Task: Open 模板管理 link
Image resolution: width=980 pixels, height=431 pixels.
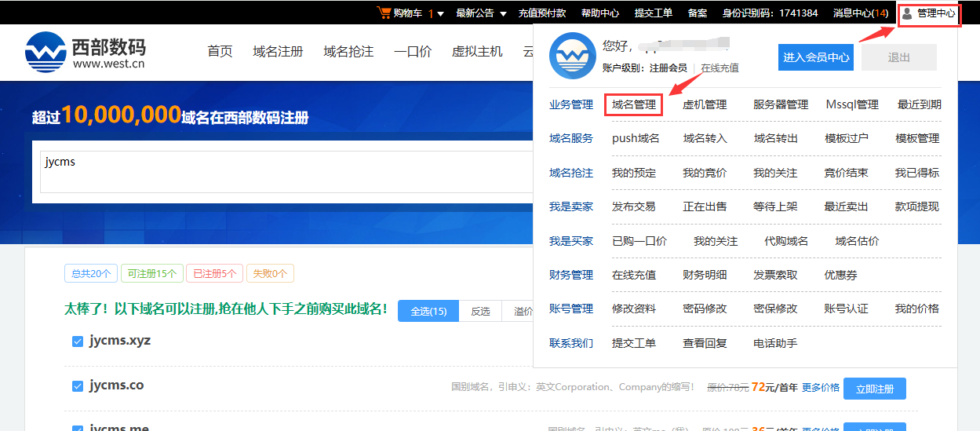Action: tap(917, 138)
